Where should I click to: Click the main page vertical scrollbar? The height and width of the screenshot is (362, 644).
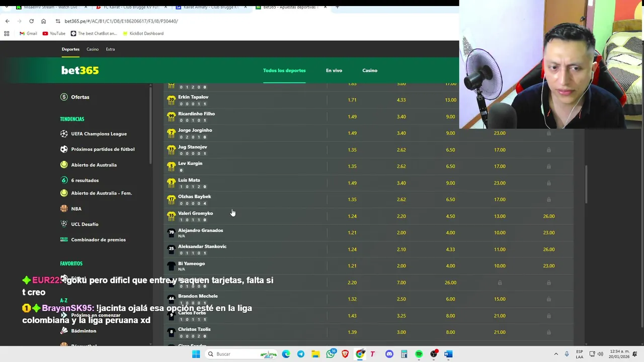[586, 185]
